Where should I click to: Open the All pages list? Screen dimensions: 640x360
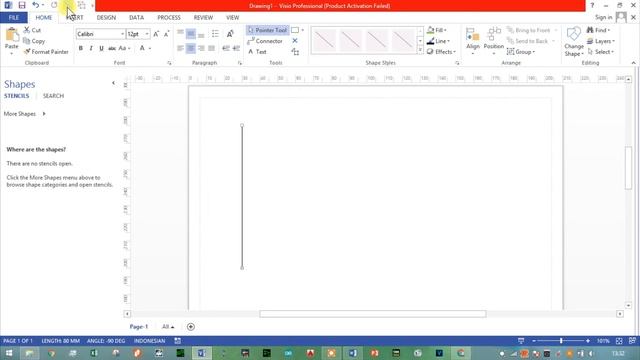[x=168, y=327]
